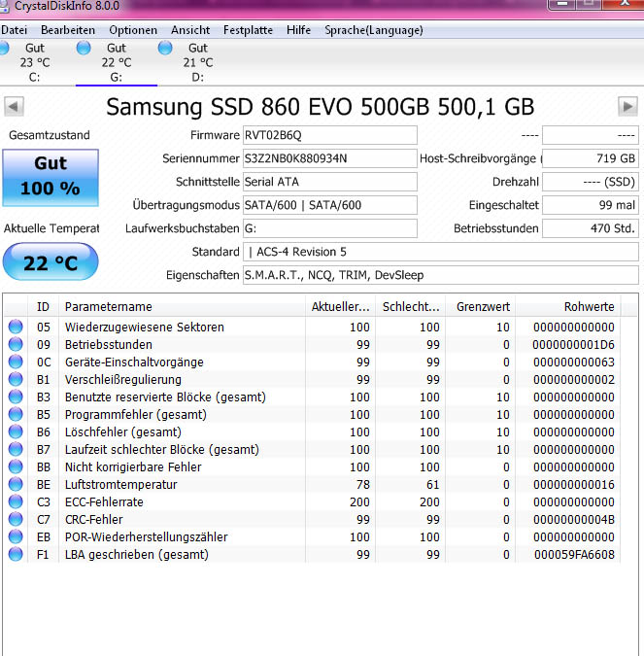Click the Parametername column header
644x656 pixels.
(182, 307)
